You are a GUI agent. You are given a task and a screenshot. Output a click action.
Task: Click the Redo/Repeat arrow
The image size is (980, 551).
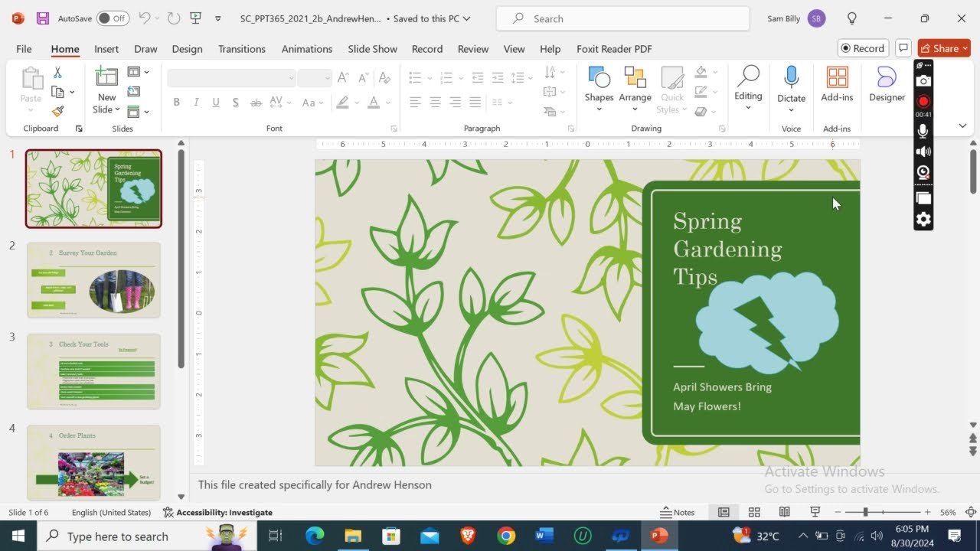coord(174,18)
